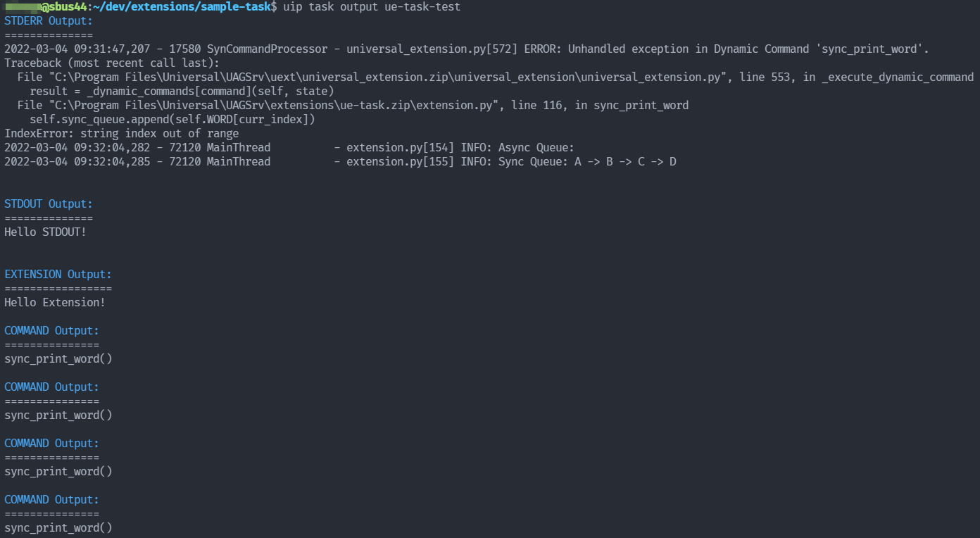Click the self.sync_queue.append code line
Image resolution: width=980 pixels, height=538 pixels.
(172, 119)
